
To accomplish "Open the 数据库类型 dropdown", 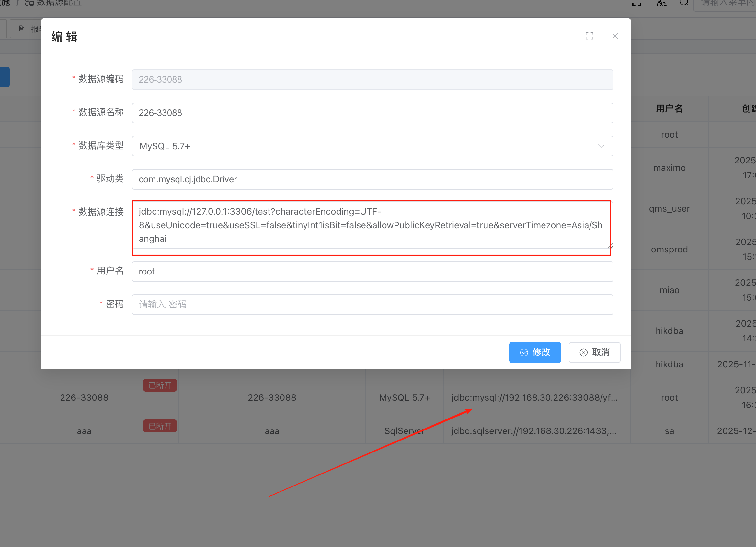I will pyautogui.click(x=367, y=146).
